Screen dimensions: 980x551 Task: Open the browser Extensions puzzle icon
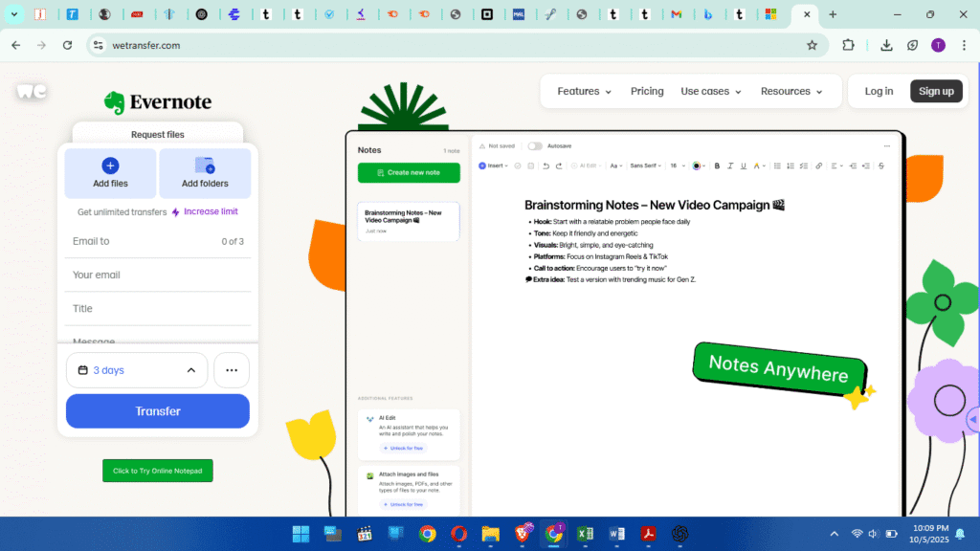[848, 45]
